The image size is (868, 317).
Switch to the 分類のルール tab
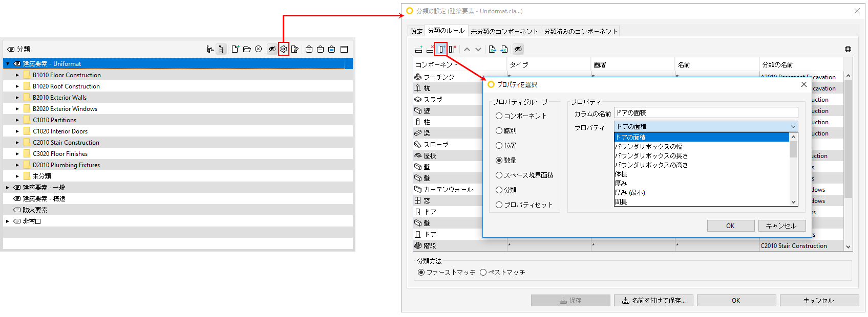point(446,31)
